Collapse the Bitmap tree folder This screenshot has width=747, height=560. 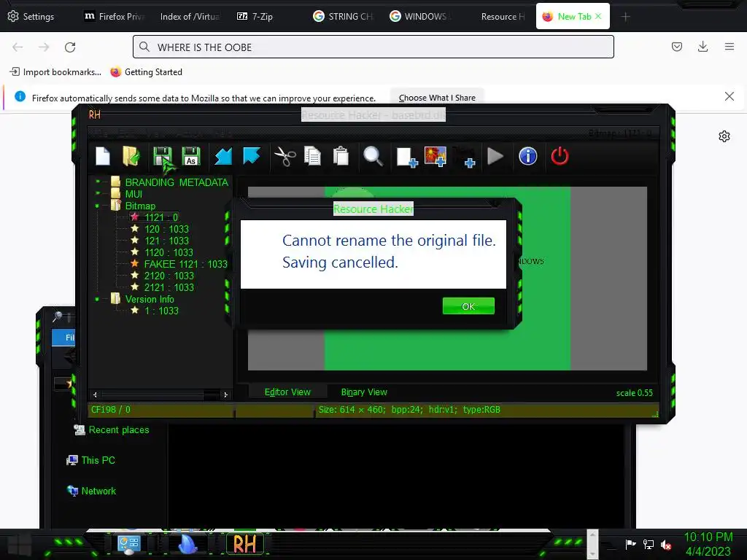pyautogui.click(x=97, y=206)
